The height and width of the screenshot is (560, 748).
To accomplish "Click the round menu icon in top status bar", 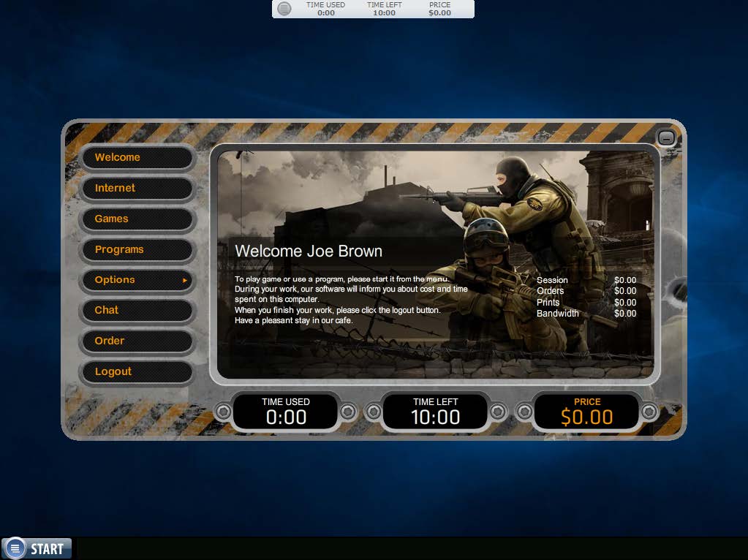I will tap(284, 9).
